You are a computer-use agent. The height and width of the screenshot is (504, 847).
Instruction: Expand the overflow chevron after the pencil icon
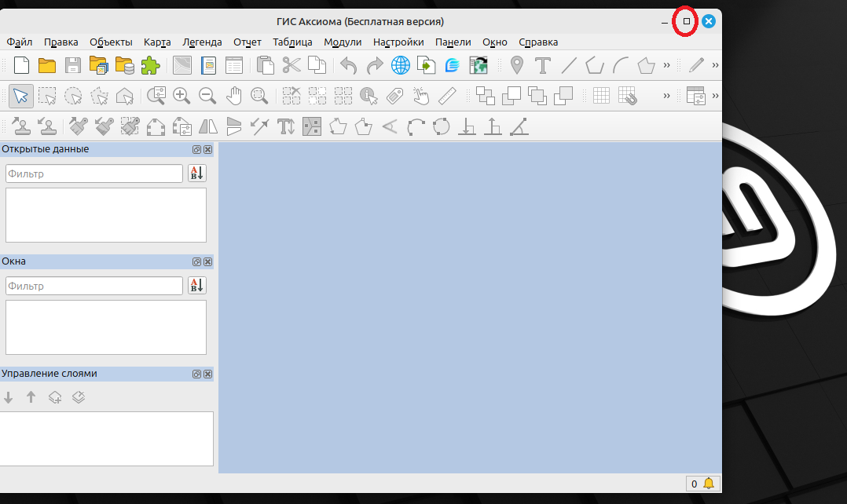[x=715, y=65]
